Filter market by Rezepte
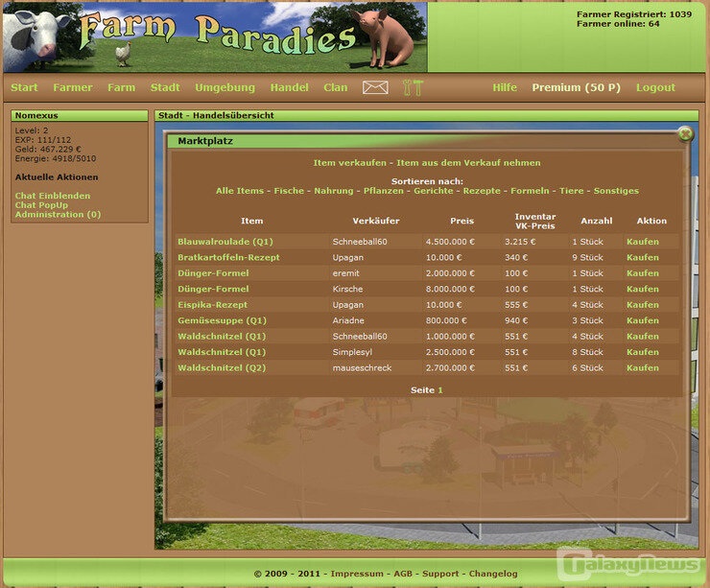Viewport: 710px width, 588px height. [x=482, y=191]
